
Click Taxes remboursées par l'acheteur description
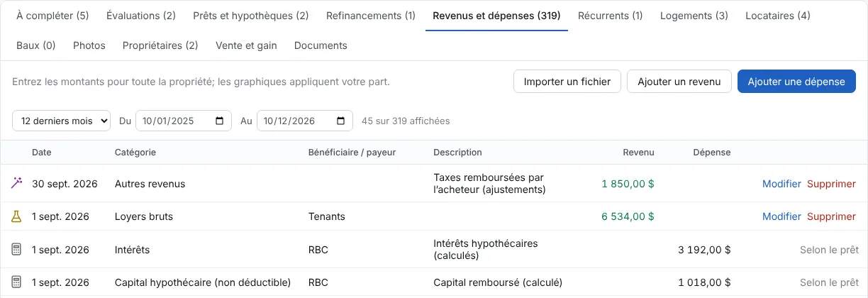pos(489,184)
